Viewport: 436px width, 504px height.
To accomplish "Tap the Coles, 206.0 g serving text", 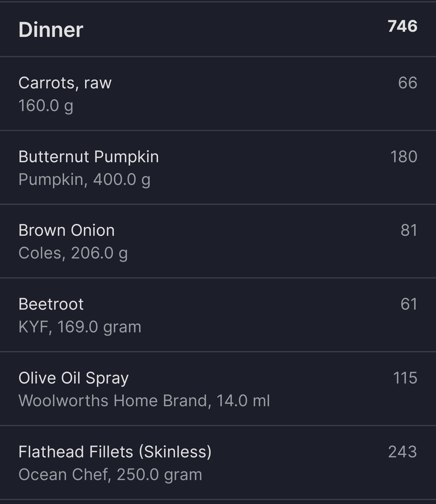I will tap(73, 253).
